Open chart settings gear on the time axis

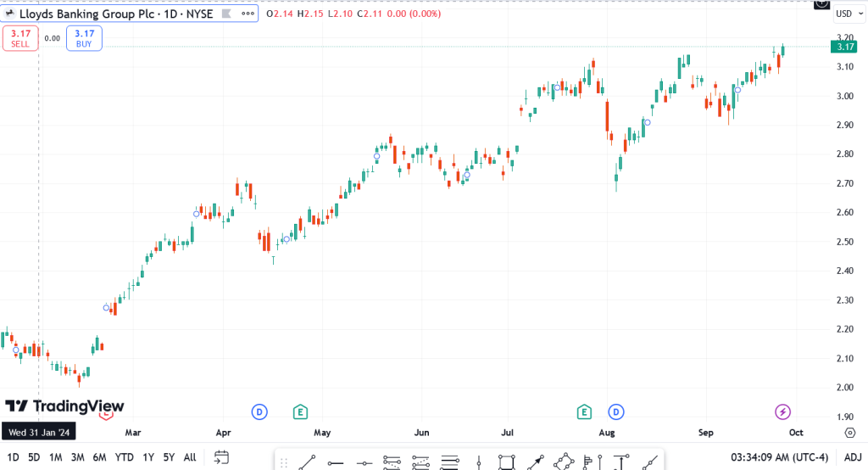[850, 433]
